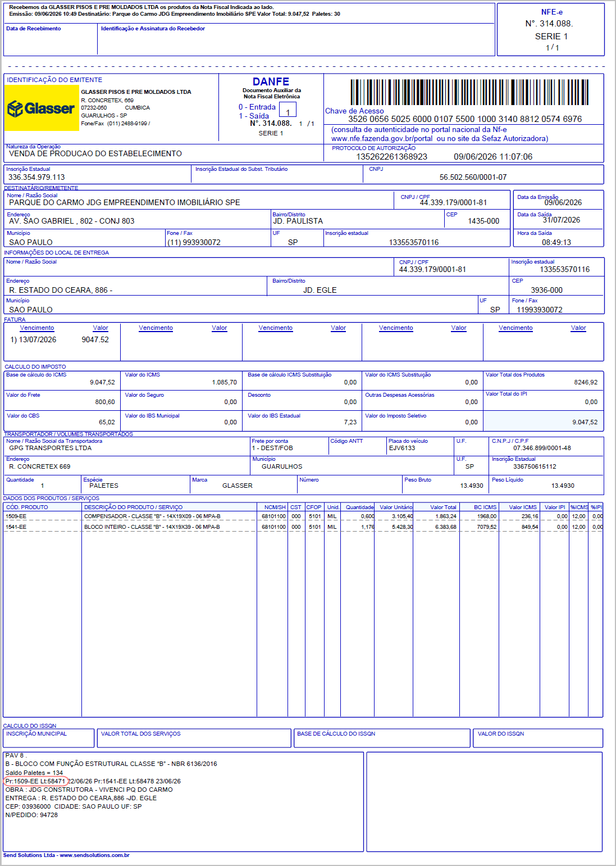The image size is (616, 866).
Task: Select 'Saldo Paletes = 134' line
Action: point(34,773)
